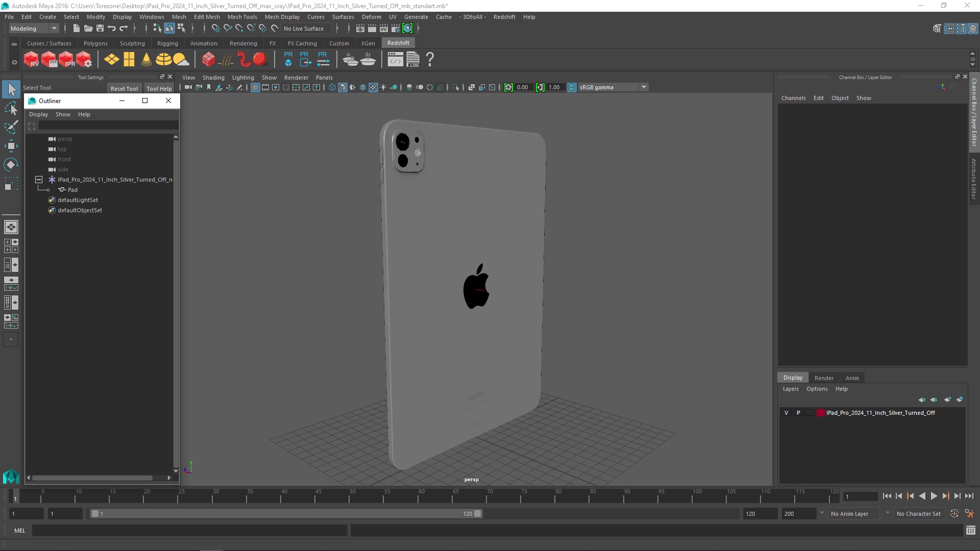Click the time range slider bar
The image size is (980, 551).
point(286,514)
